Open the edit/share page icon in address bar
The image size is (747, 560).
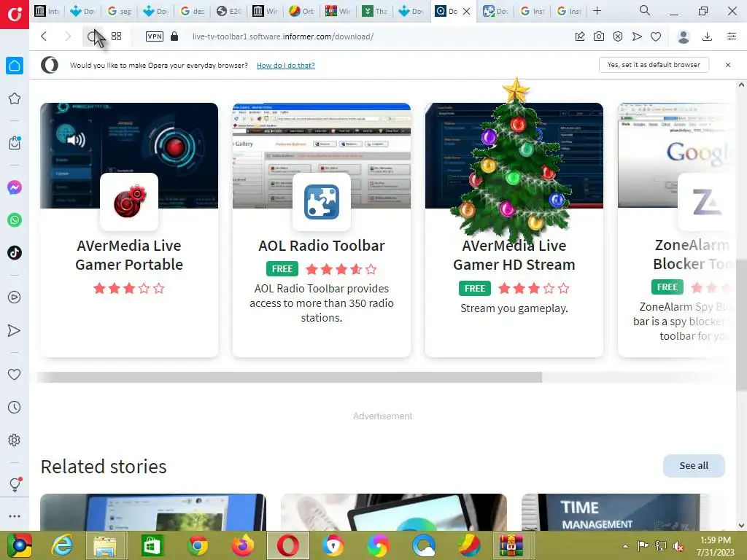click(580, 36)
